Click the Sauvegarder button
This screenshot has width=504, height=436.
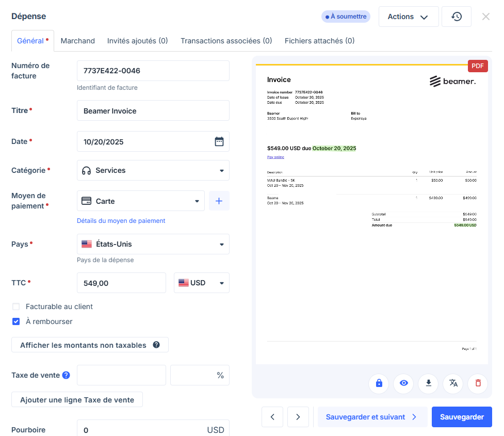pyautogui.click(x=461, y=417)
